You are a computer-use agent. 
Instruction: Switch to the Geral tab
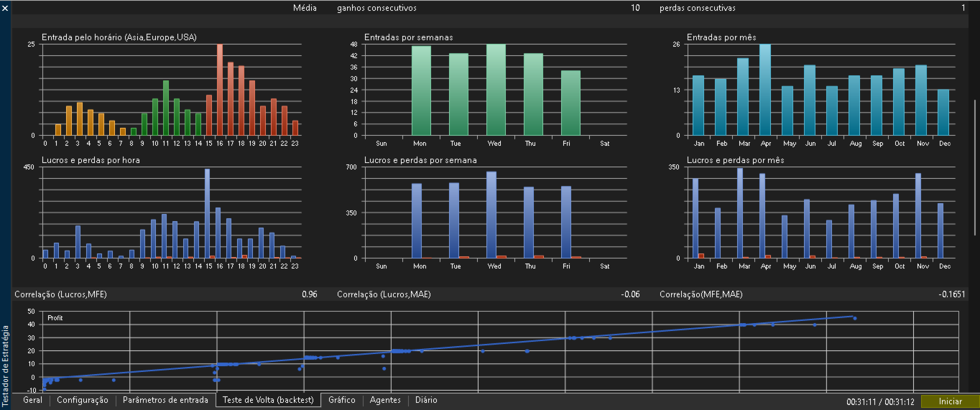click(x=33, y=400)
